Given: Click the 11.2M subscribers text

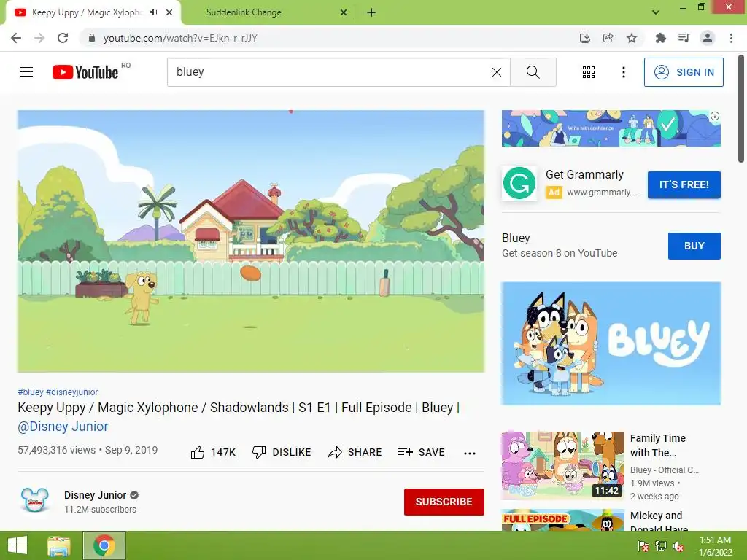Looking at the screenshot, I should (x=100, y=510).
